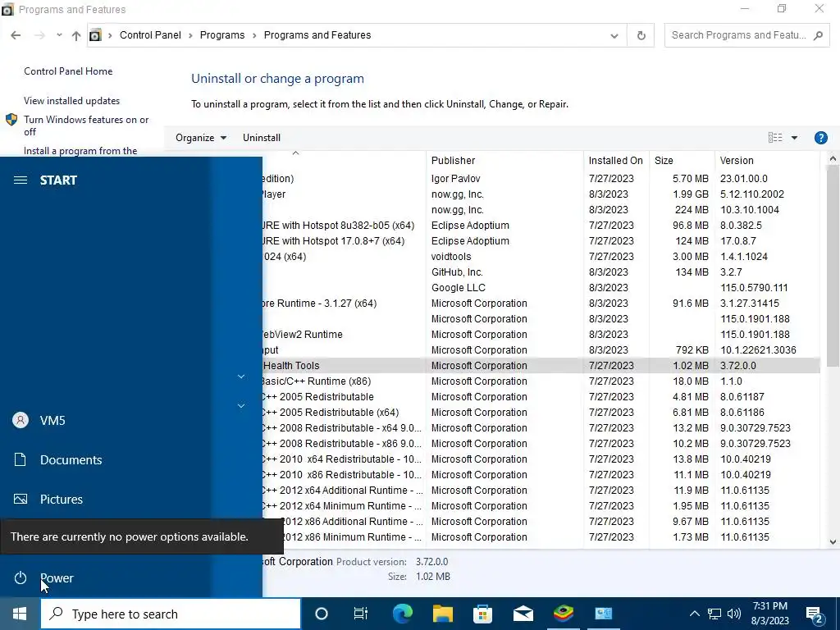
Task: Select the Basic/C++ Runtime (x86) row
Action: click(541, 381)
